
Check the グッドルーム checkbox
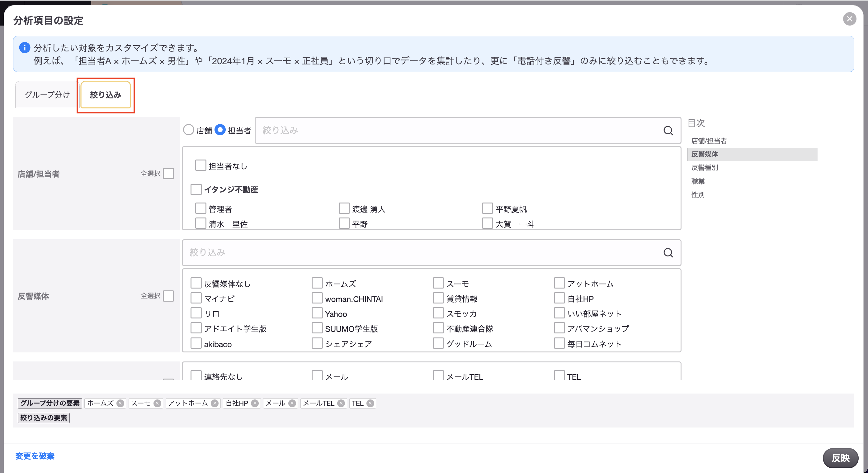point(438,343)
